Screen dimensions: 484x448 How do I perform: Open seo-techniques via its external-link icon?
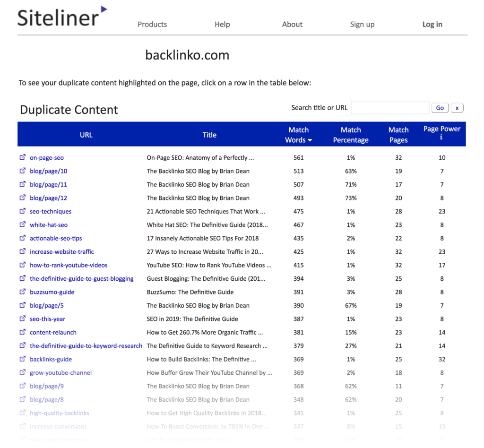tap(22, 211)
